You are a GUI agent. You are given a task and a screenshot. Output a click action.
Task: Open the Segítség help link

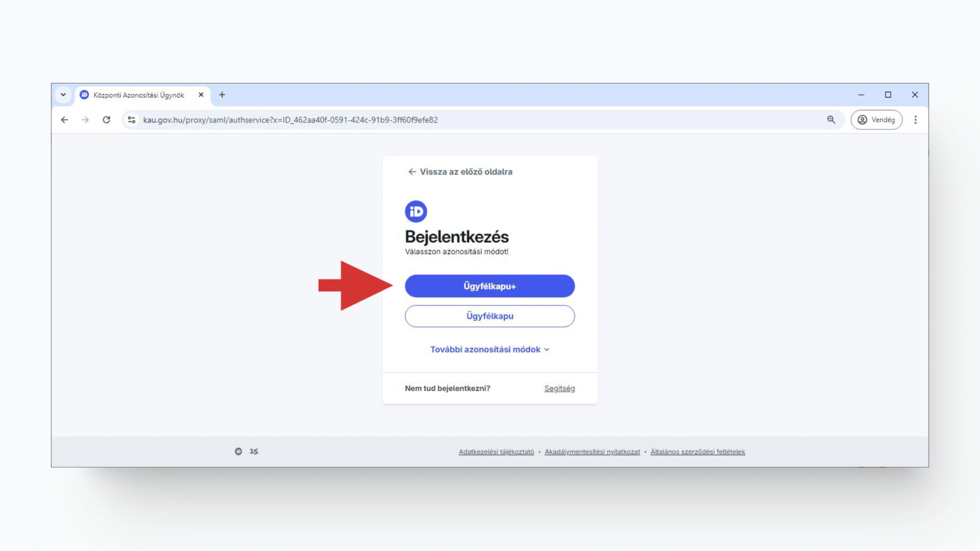pyautogui.click(x=559, y=389)
